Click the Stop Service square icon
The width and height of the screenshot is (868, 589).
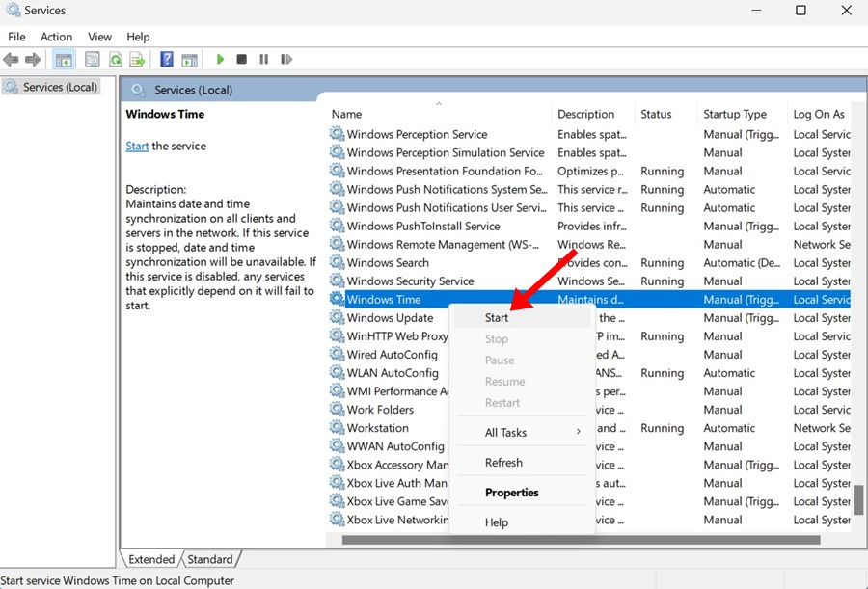pyautogui.click(x=241, y=59)
